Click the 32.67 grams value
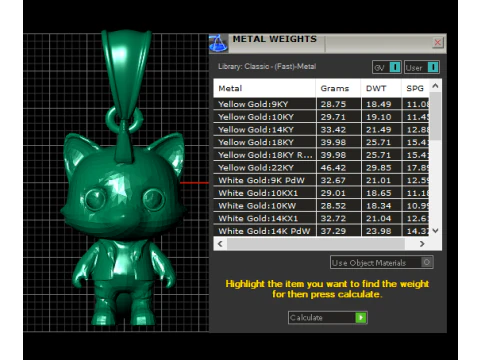The height and width of the screenshot is (360, 480). 333,180
